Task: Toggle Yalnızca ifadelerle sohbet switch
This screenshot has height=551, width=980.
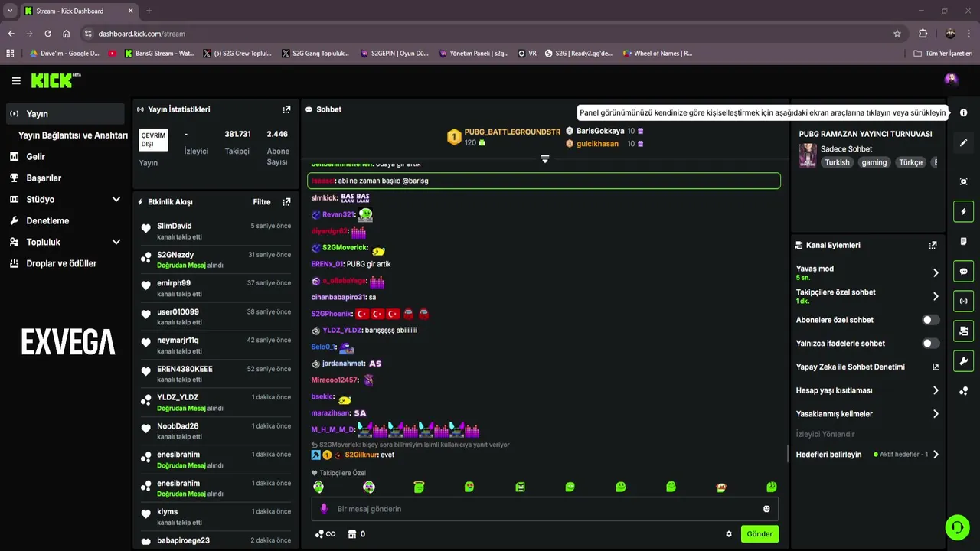Action: pos(930,344)
